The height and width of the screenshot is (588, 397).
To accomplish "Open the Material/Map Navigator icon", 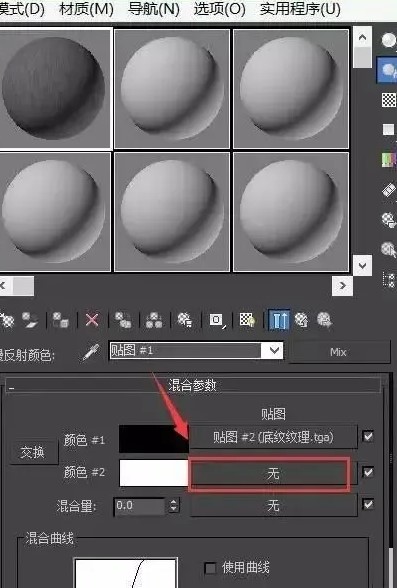I will coord(389,280).
